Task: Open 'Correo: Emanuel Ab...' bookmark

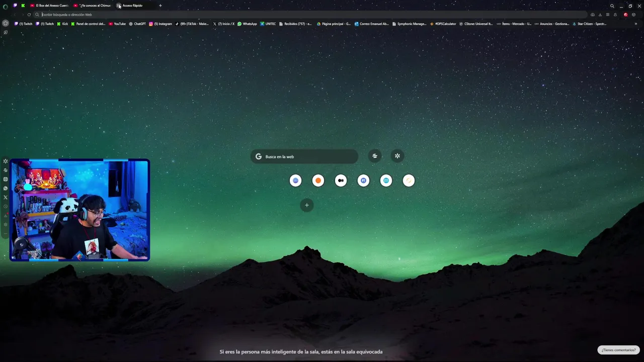Action: coord(371,24)
